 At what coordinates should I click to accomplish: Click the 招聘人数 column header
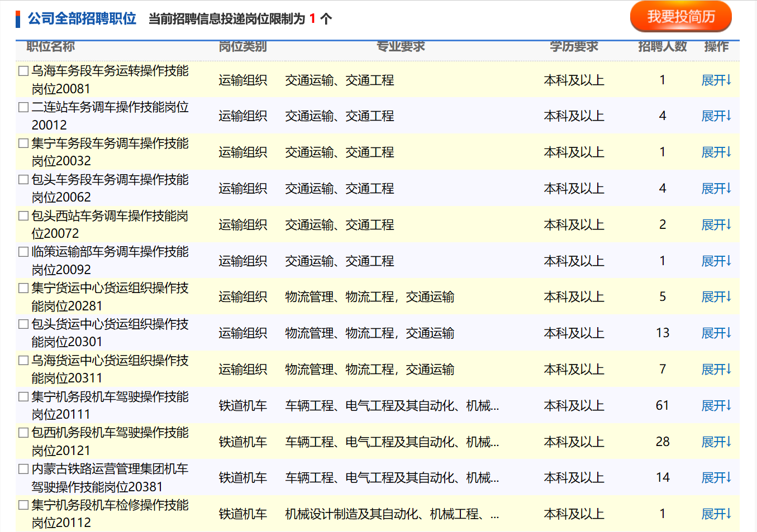coord(662,47)
